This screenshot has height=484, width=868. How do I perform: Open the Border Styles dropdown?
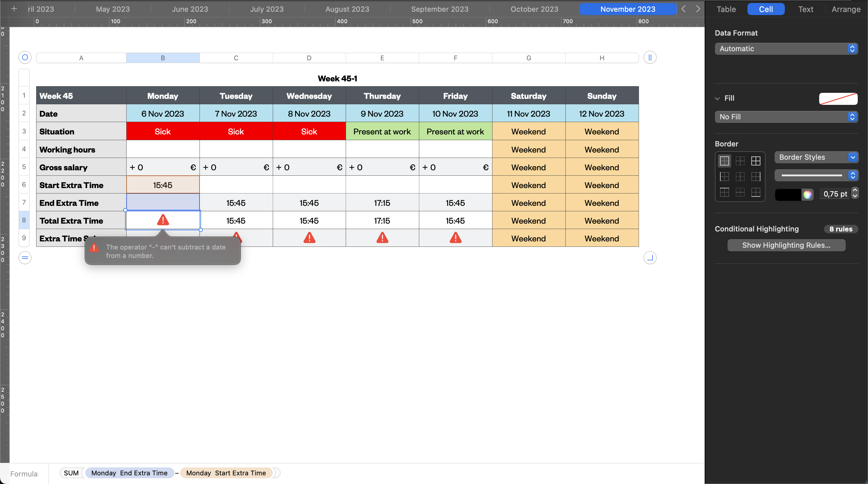click(816, 157)
